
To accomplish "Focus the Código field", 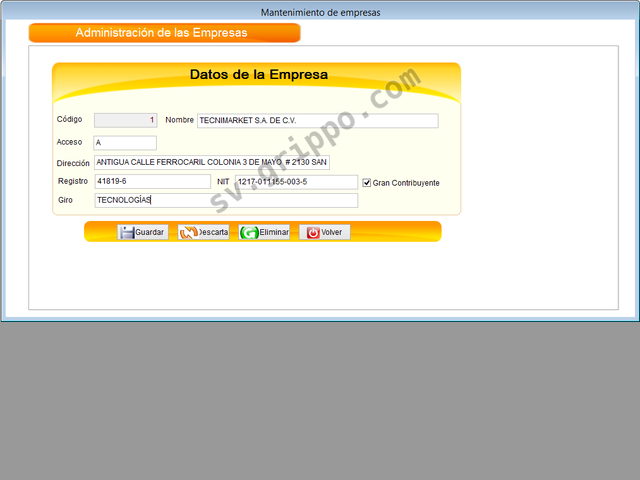I will [x=126, y=120].
